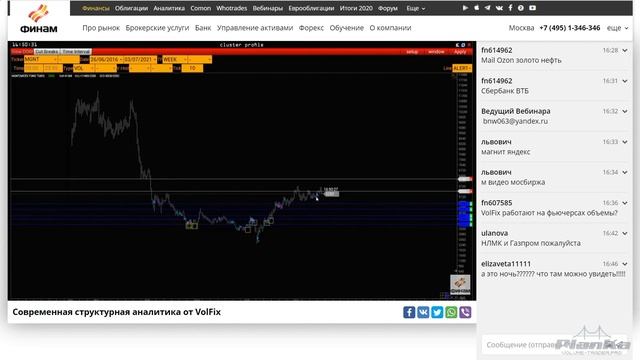
Task: Share webinar via WhatsApp button
Action: [x=451, y=312]
